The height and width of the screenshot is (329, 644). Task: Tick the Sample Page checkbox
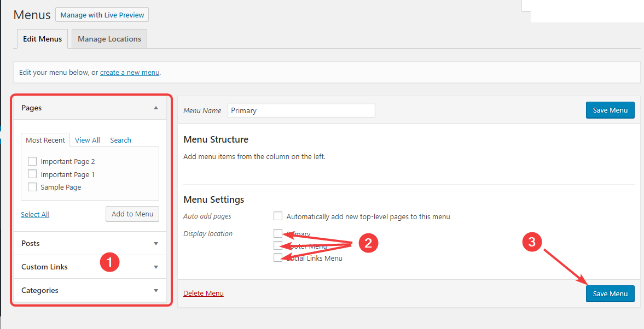pyautogui.click(x=32, y=187)
